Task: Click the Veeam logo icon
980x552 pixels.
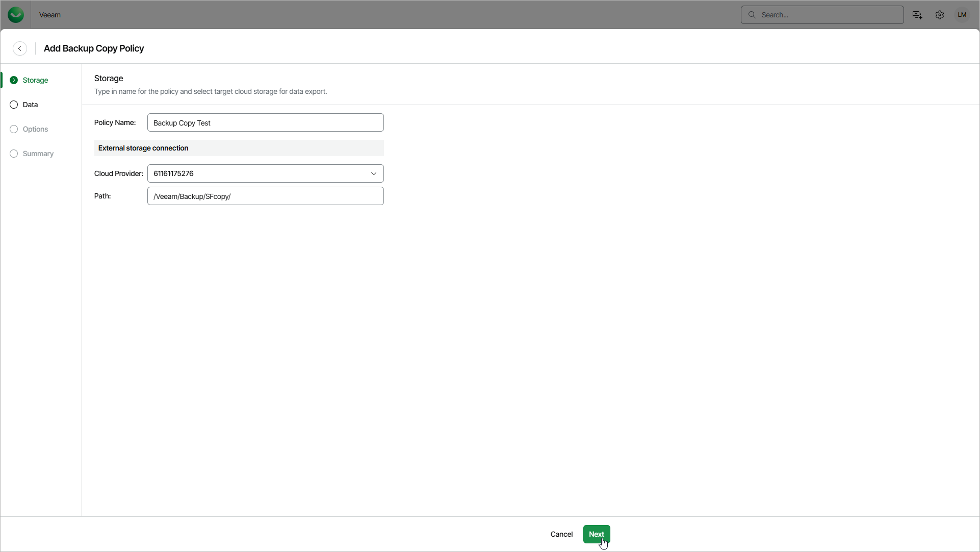Action: click(x=16, y=15)
